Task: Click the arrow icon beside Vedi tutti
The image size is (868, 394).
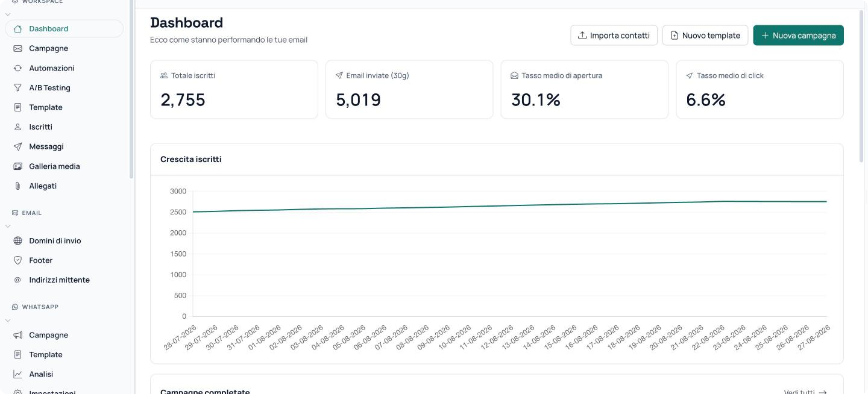Action: coord(823,392)
